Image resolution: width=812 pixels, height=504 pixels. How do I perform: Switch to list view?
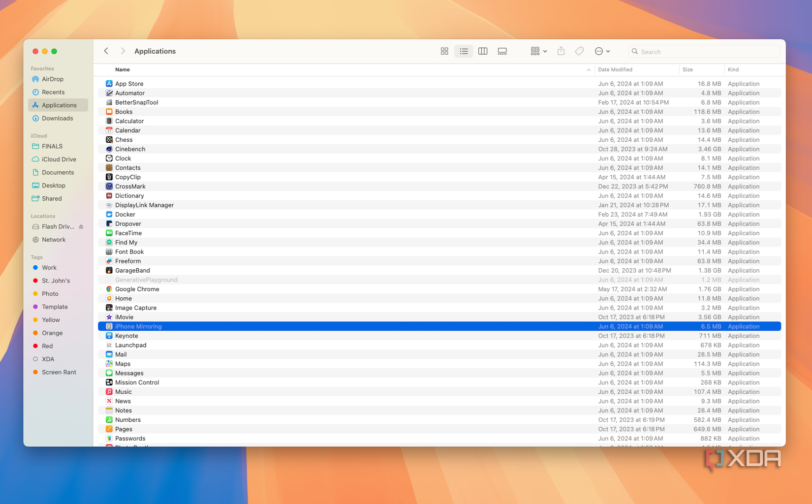point(464,51)
